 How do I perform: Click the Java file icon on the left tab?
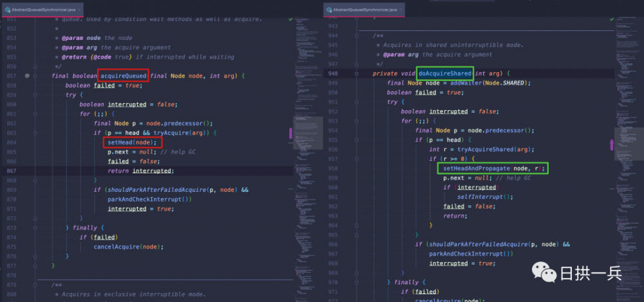(x=6, y=9)
